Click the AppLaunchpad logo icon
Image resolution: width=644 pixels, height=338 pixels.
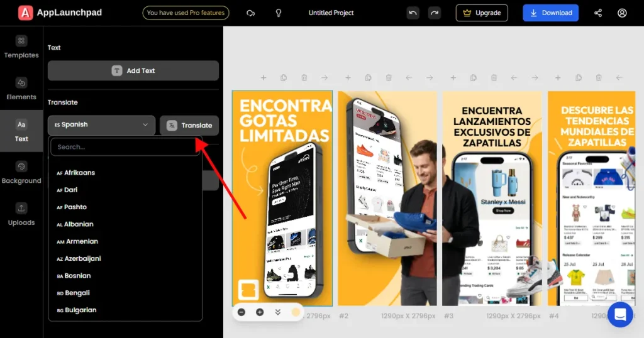(25, 13)
